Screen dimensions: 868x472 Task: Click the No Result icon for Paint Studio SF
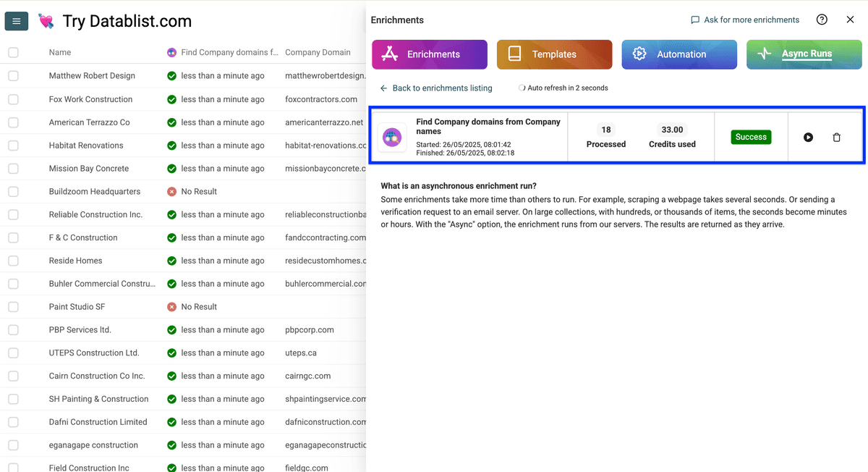[171, 307]
